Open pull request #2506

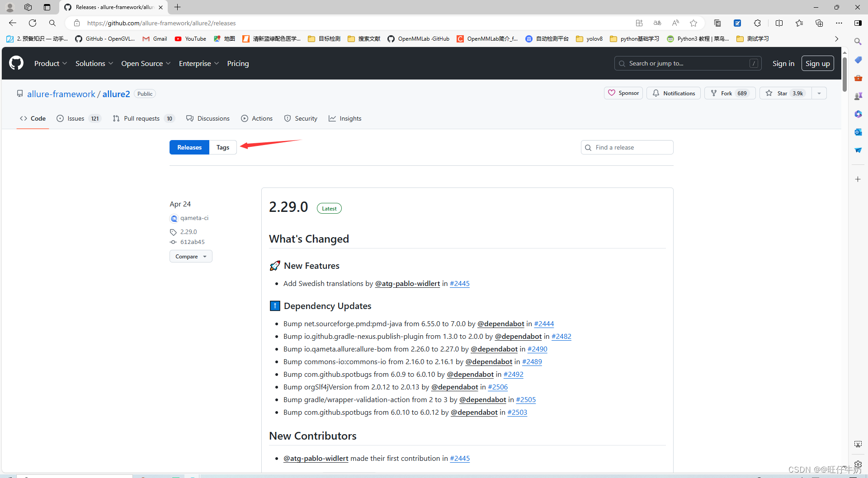498,387
